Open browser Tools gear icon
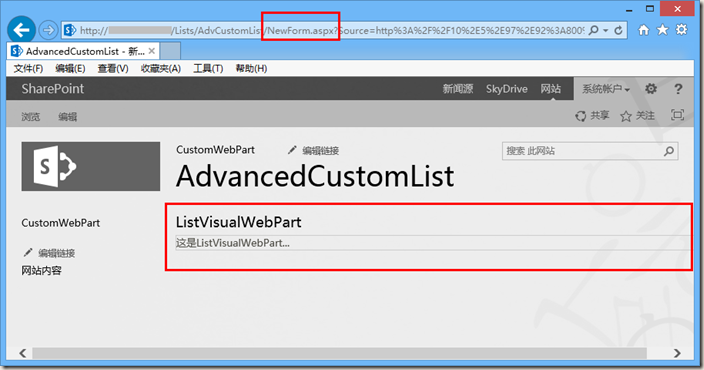Image resolution: width=704 pixels, height=370 pixels. coord(681,30)
